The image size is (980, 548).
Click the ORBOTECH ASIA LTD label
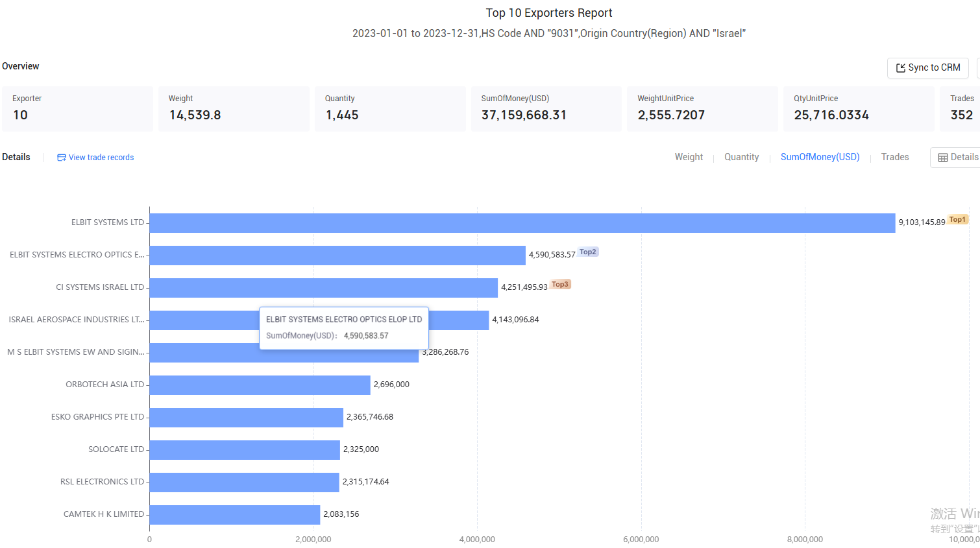pyautogui.click(x=105, y=385)
